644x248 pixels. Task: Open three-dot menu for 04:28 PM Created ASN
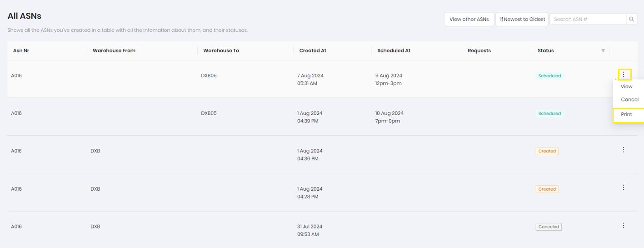624,187
